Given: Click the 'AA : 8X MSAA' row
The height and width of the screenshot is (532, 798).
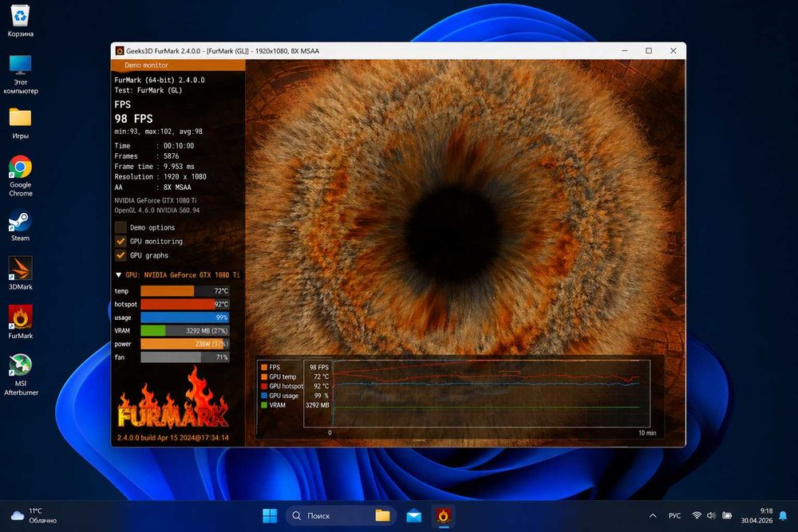Looking at the screenshot, I should point(152,187).
